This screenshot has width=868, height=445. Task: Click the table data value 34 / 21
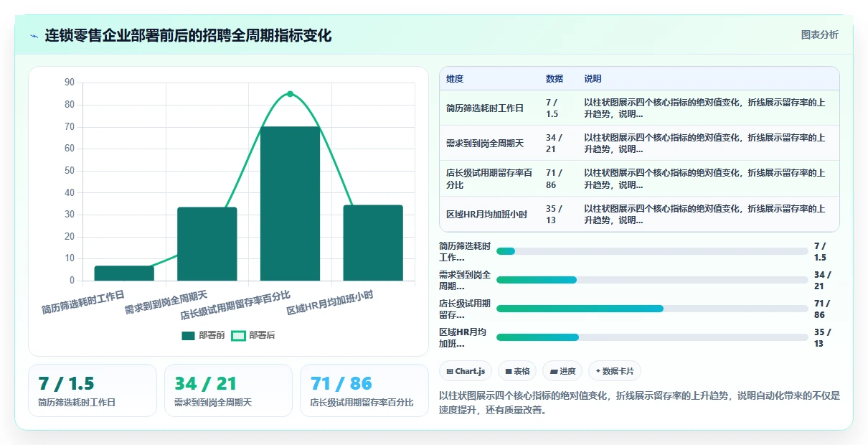[555, 144]
